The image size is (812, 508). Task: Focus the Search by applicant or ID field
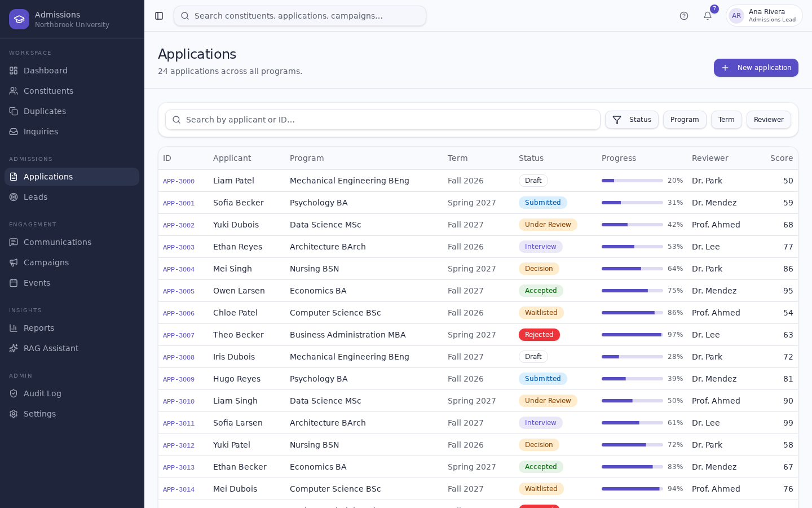383,120
